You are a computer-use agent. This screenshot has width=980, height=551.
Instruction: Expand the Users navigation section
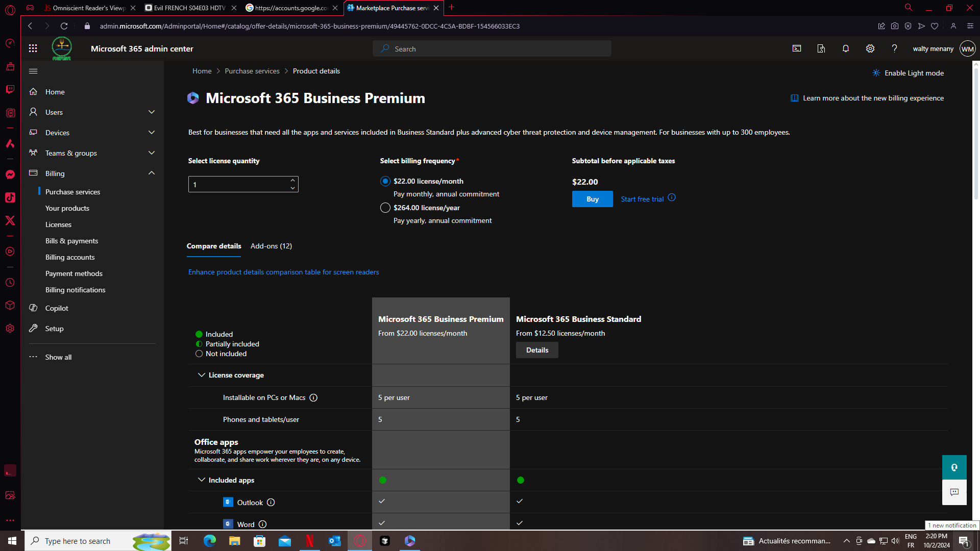[x=152, y=112]
